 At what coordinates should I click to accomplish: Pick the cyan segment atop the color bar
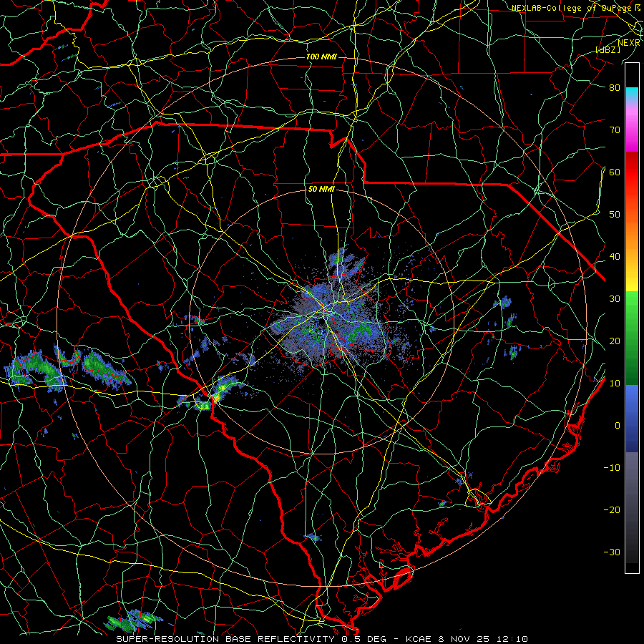632,92
